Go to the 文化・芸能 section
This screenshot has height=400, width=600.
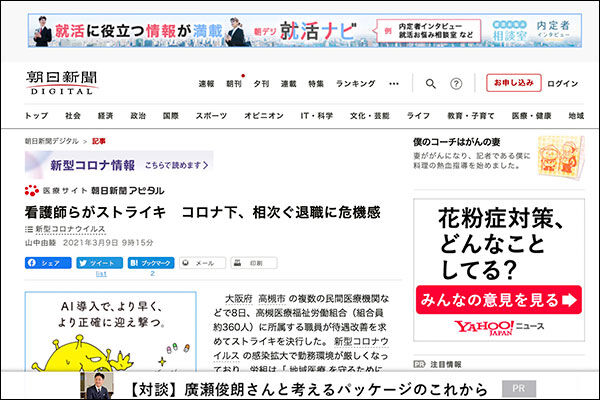[x=370, y=116]
